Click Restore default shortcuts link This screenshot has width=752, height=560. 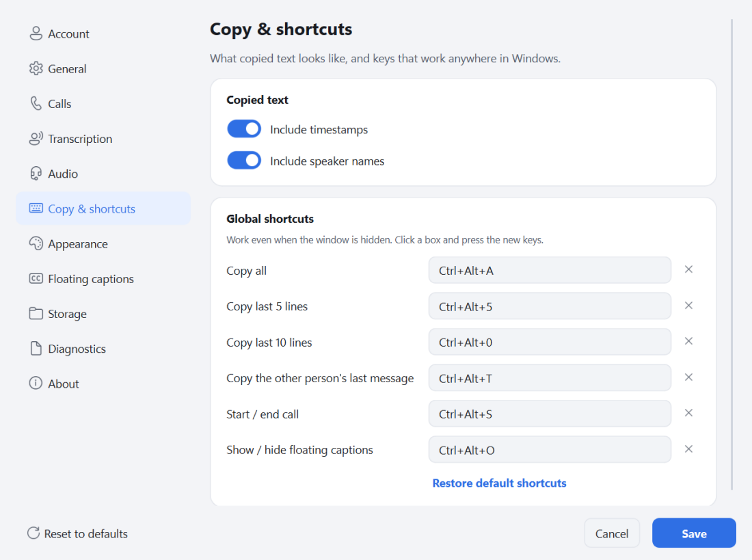pos(499,483)
